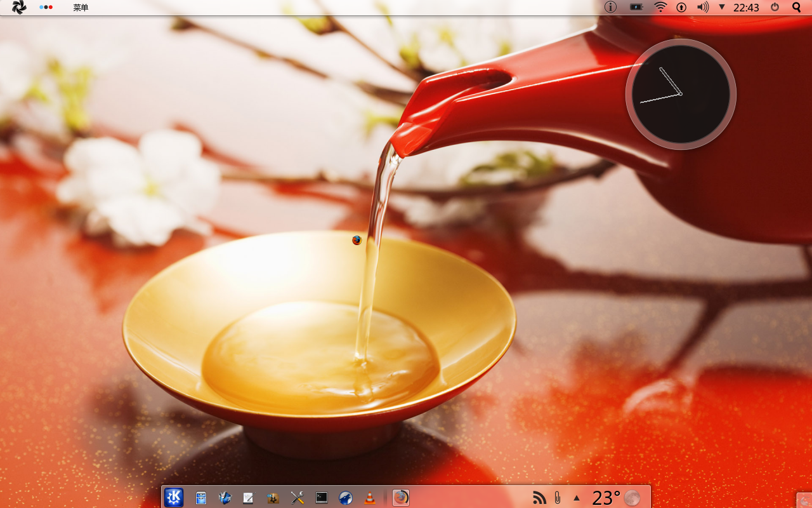Click the Firefox icon on the desktop
The image size is (812, 508).
tap(357, 239)
